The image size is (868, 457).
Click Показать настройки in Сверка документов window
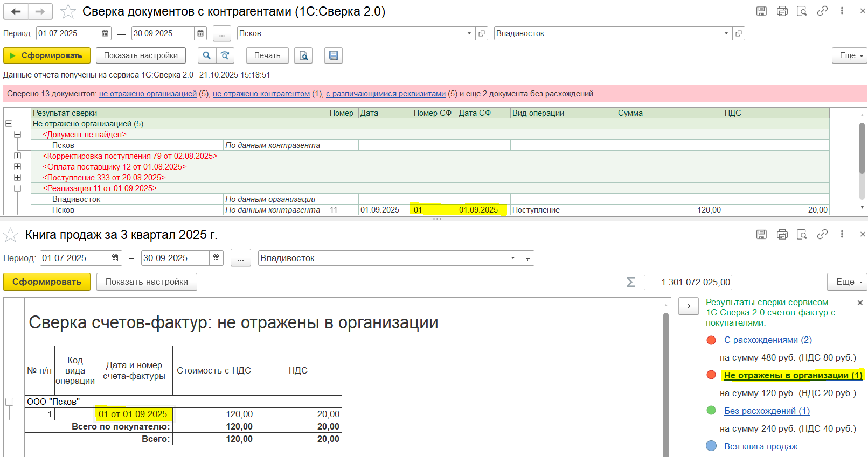point(141,55)
